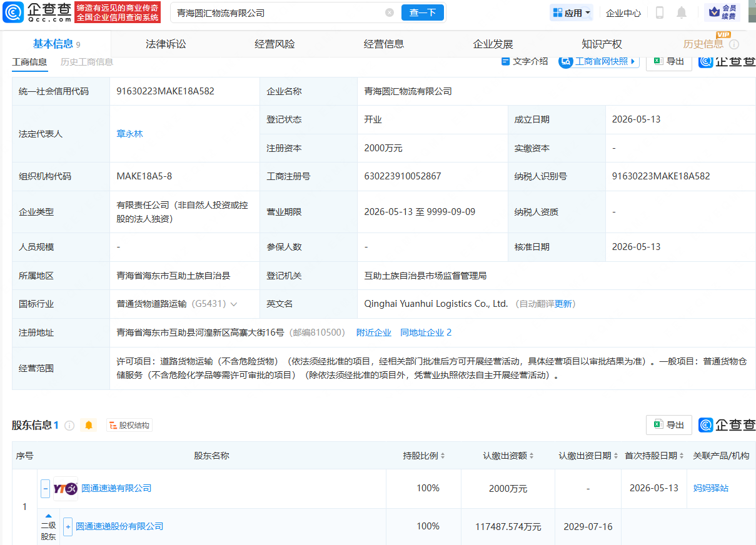This screenshot has height=545, width=756.
Task: Click the slogan banner beside logo
Action: pyautogui.click(x=118, y=12)
